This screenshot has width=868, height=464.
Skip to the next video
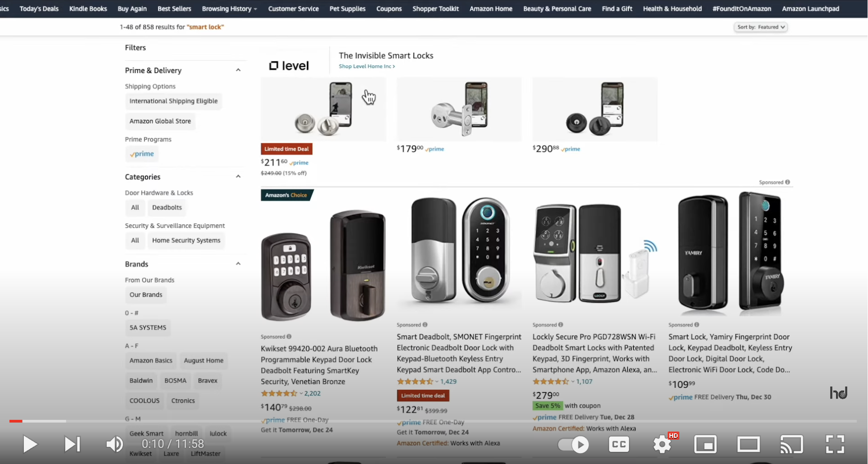72,444
